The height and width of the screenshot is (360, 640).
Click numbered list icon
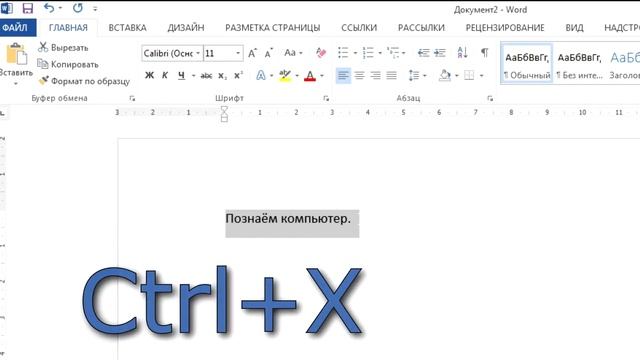click(368, 53)
